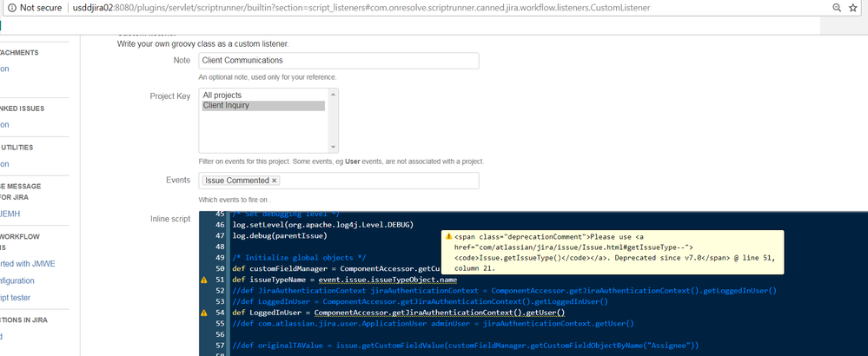This screenshot has width=868, height=356.
Task: Click the Not secure info icon
Action: (11, 8)
